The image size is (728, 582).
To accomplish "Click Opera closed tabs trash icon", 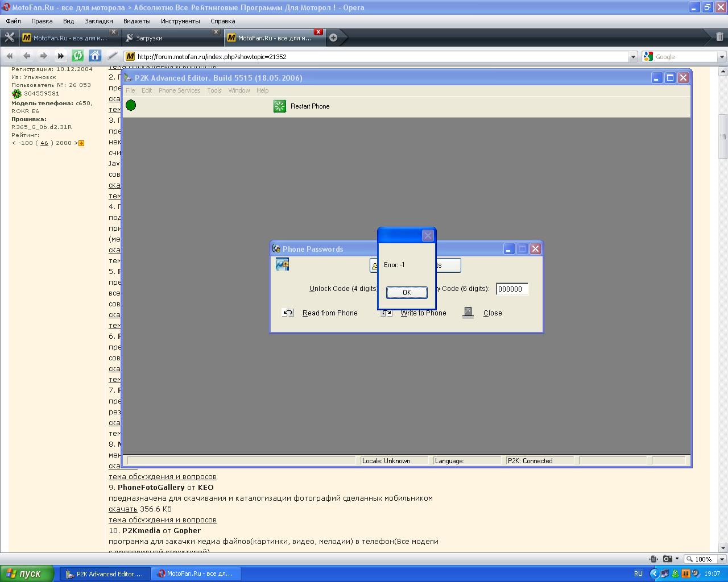I will (x=719, y=37).
